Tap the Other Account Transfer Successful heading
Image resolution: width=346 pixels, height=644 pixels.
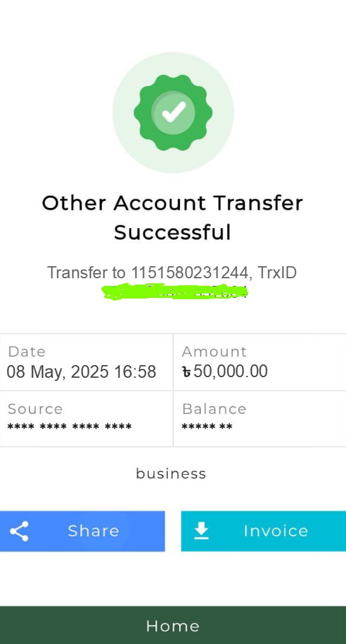point(172,217)
